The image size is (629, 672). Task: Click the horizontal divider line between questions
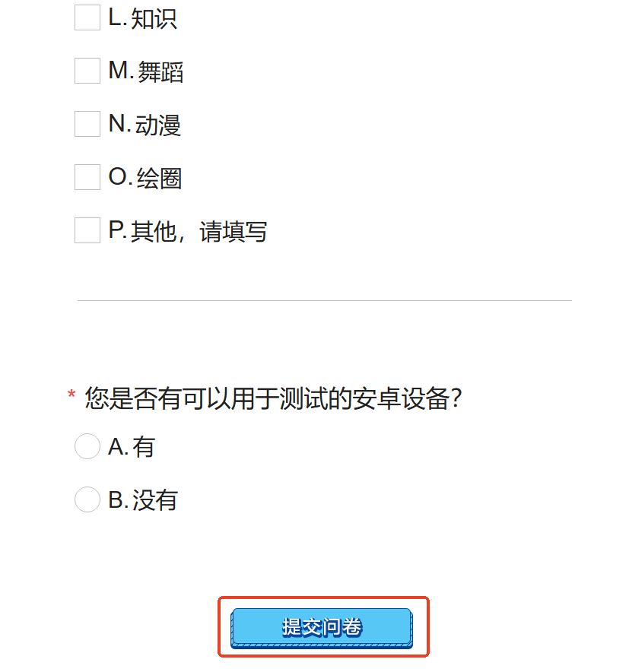(x=325, y=300)
